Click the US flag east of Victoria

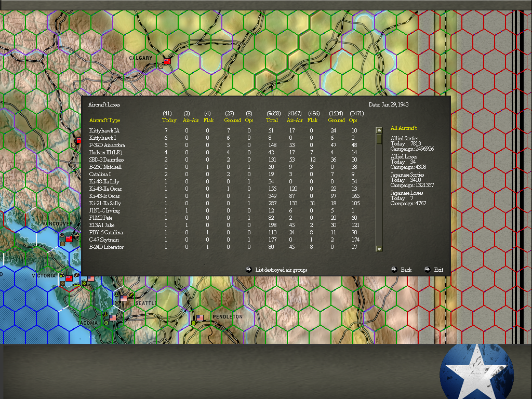coord(90,278)
